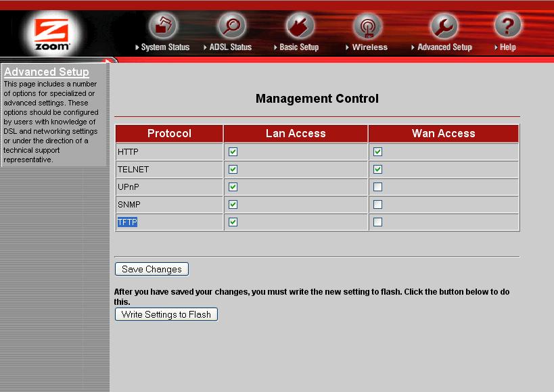The width and height of the screenshot is (554, 392).
Task: Toggle TFTP Lan Access checkbox
Action: pos(233,222)
